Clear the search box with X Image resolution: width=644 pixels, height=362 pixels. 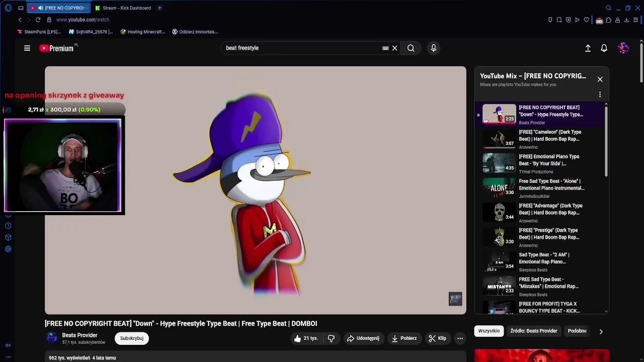click(x=395, y=48)
